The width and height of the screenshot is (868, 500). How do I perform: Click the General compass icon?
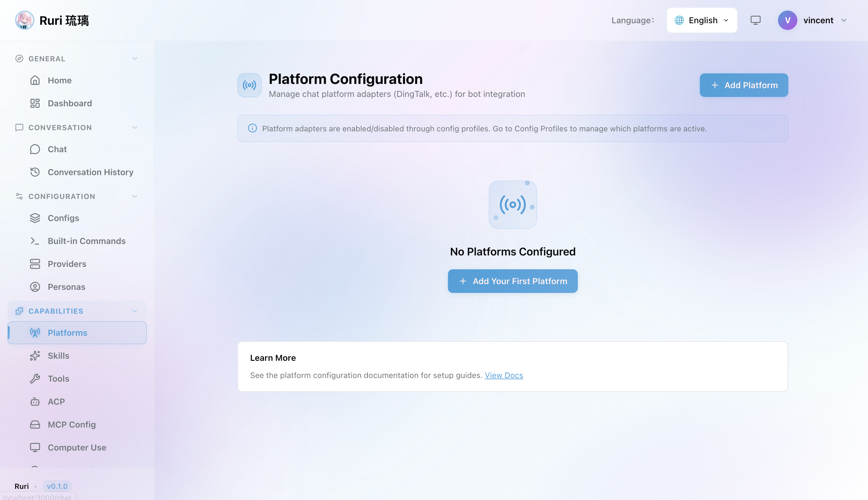[19, 59]
